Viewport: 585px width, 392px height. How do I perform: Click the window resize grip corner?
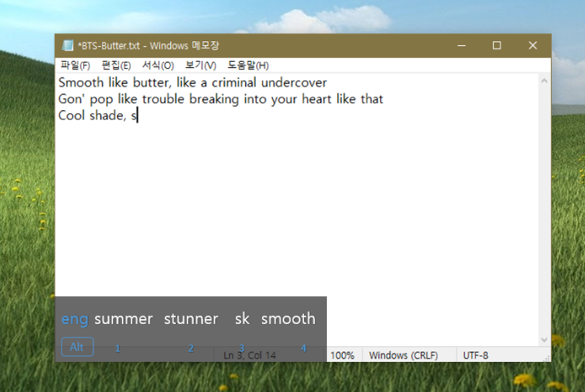click(x=546, y=358)
